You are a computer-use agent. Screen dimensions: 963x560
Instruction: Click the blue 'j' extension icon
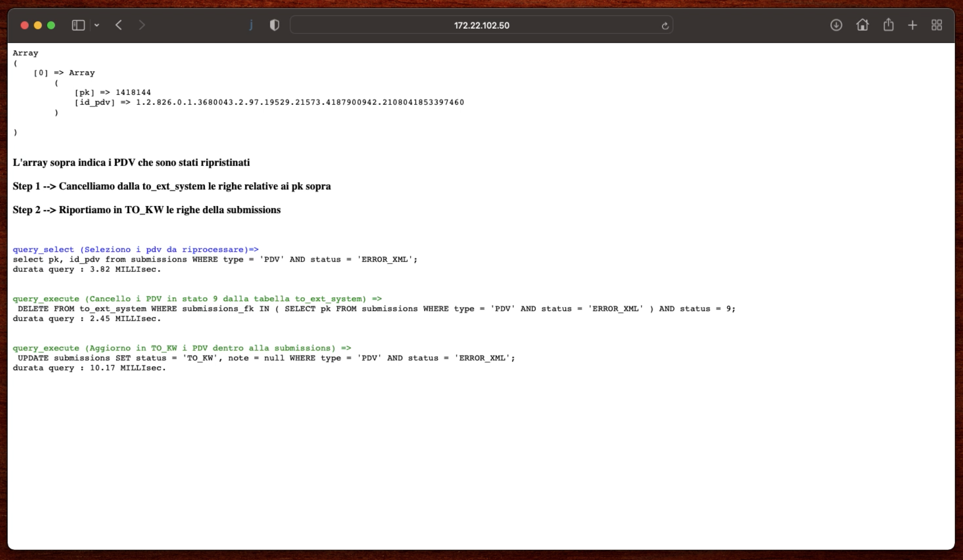[x=251, y=25]
